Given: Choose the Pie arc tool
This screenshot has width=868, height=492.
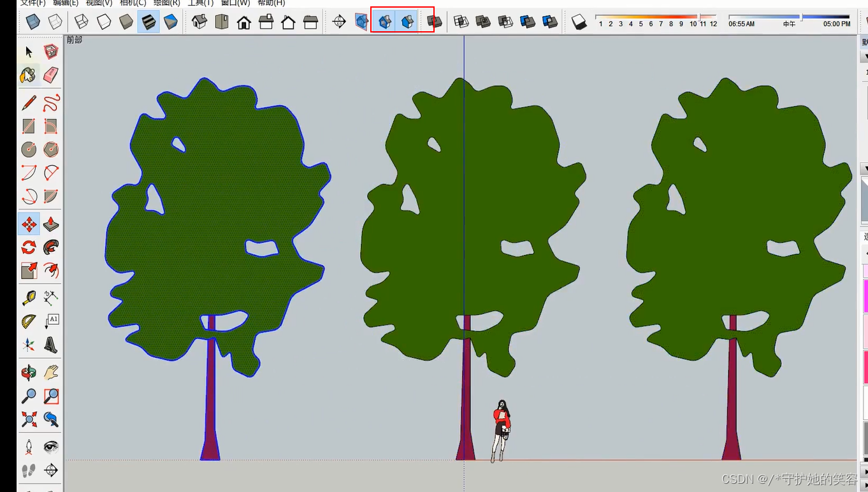Looking at the screenshot, I should click(51, 196).
